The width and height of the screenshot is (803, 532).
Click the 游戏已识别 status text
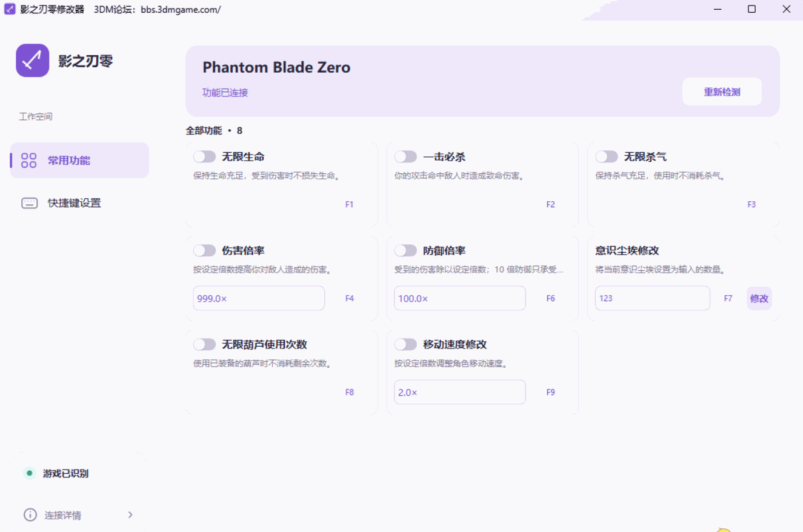pyautogui.click(x=65, y=473)
